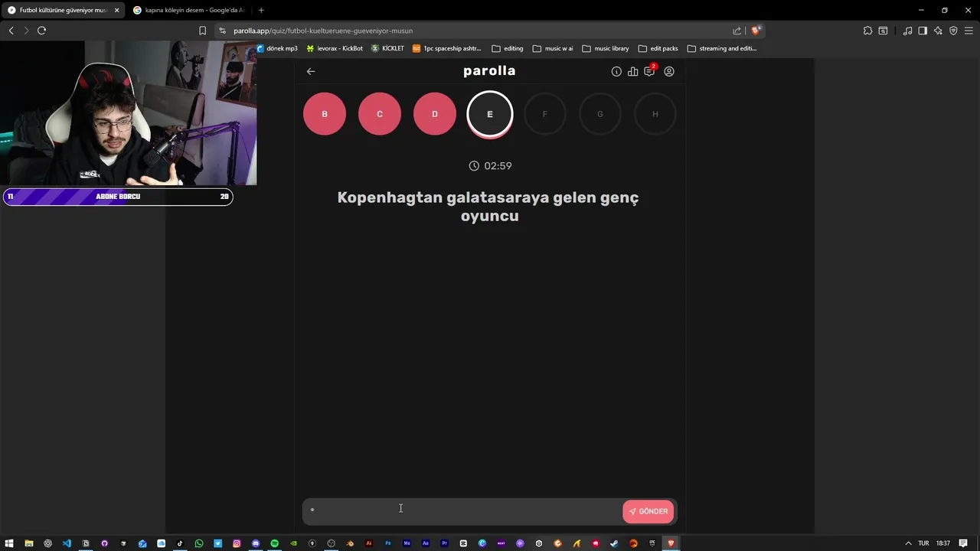Open the media control music note icon
This screenshot has height=551, width=980.
coord(907,31)
